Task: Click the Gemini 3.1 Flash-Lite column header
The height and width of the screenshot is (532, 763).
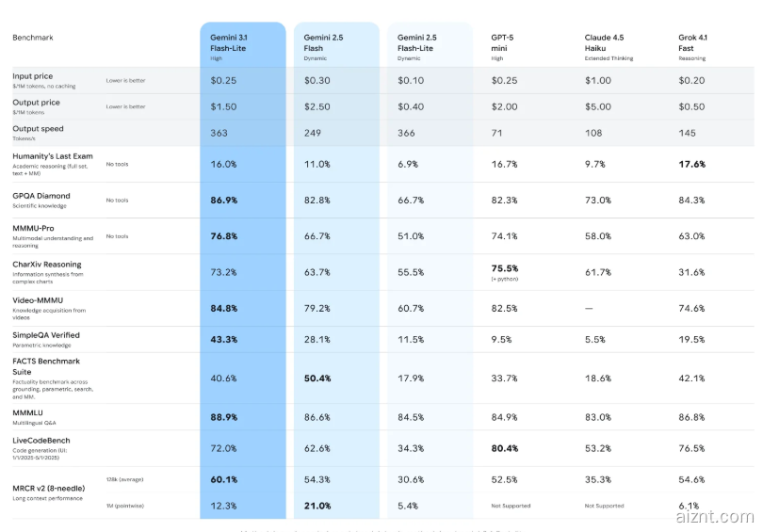Action: point(229,42)
